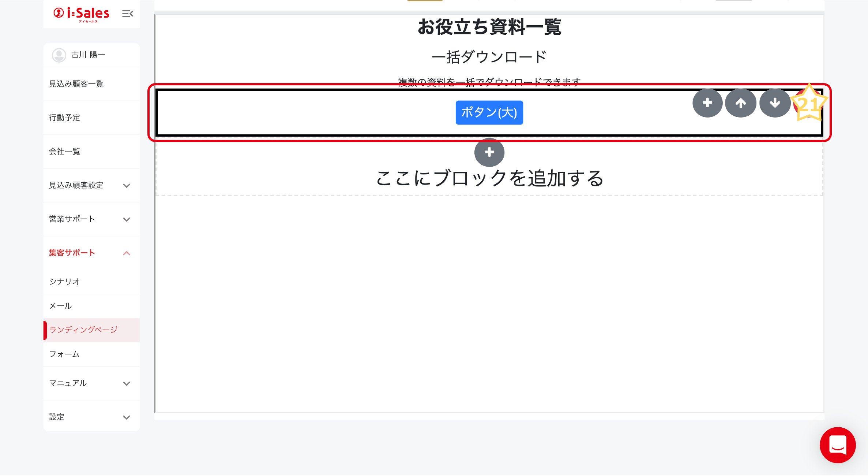Screen dimensions: 868x476
Task: Expand the 見込み顧客設定 menu
Action: pyautogui.click(x=127, y=186)
